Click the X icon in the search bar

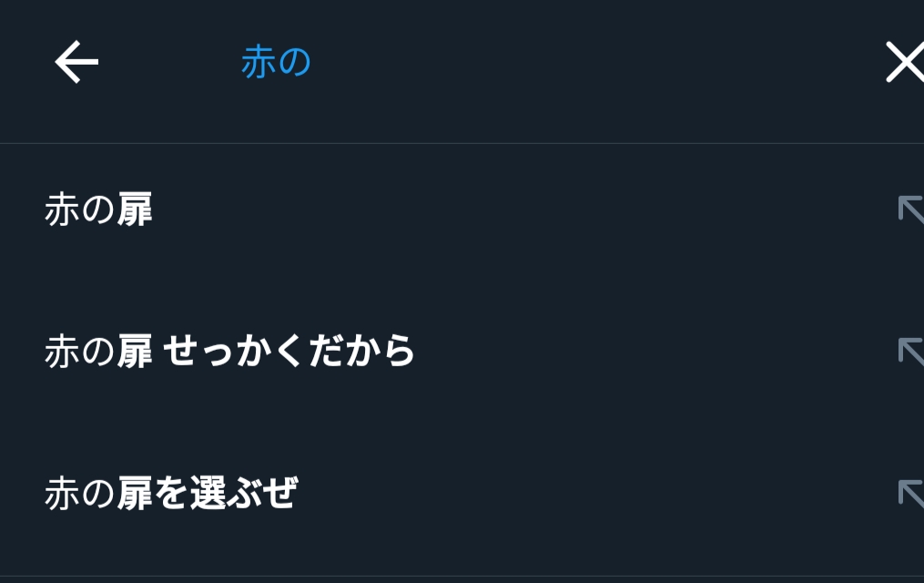(x=905, y=63)
